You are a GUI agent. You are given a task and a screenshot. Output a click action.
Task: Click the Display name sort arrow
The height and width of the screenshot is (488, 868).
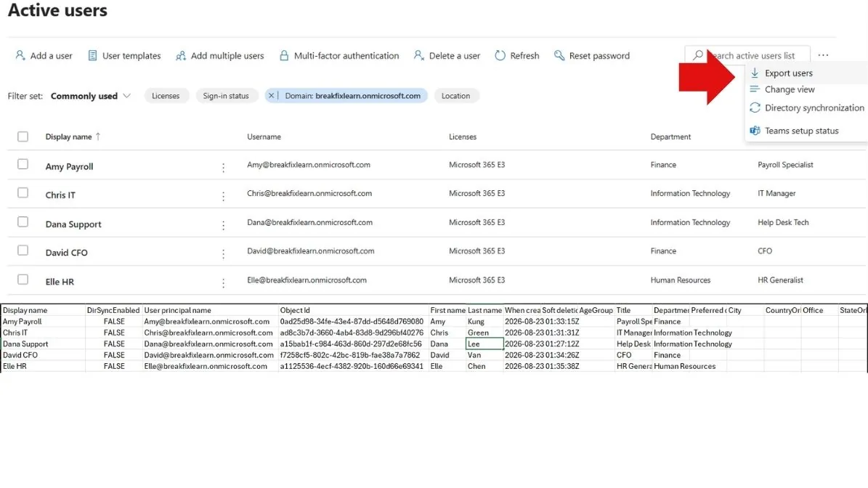98,136
